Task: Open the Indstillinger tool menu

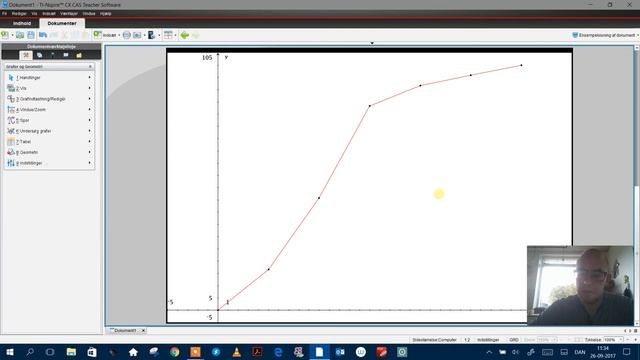Action: tap(49, 163)
